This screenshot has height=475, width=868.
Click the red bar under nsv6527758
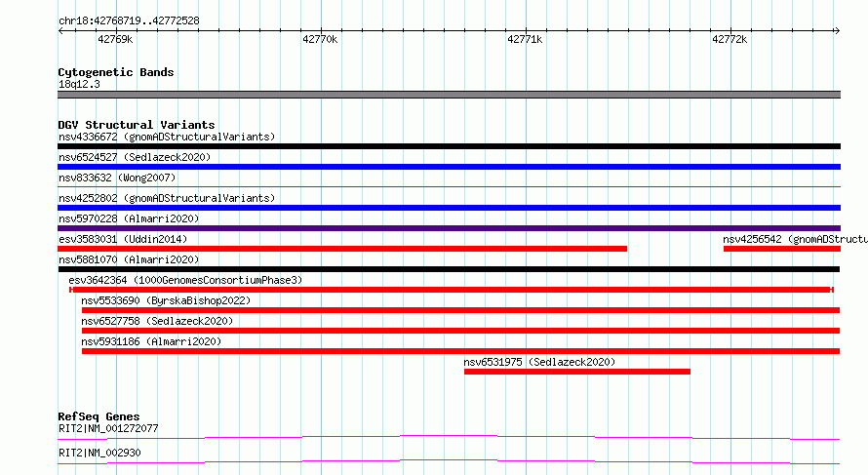tap(460, 331)
